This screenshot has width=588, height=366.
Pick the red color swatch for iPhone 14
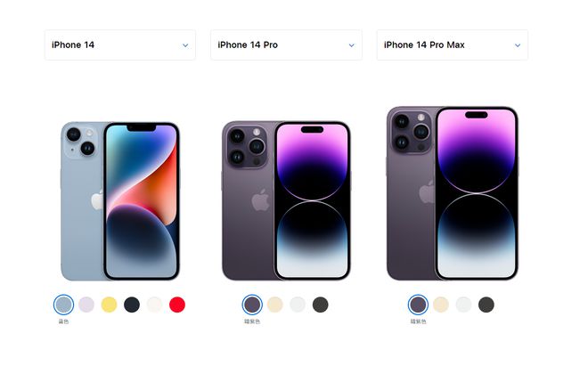pyautogui.click(x=177, y=305)
